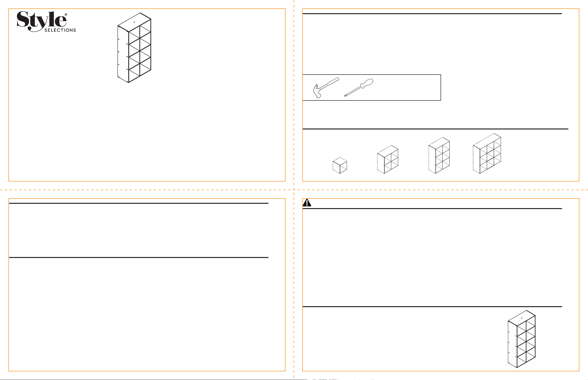Click the top hole on eight-cube organizer
Image resolution: width=588 pixels, height=380 pixels.
134,22
